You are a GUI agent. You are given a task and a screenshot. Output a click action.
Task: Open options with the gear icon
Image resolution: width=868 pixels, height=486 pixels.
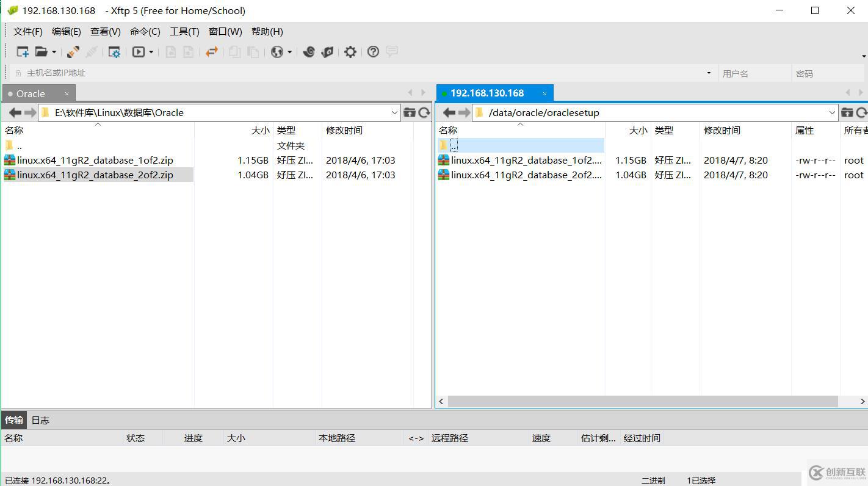pyautogui.click(x=350, y=52)
